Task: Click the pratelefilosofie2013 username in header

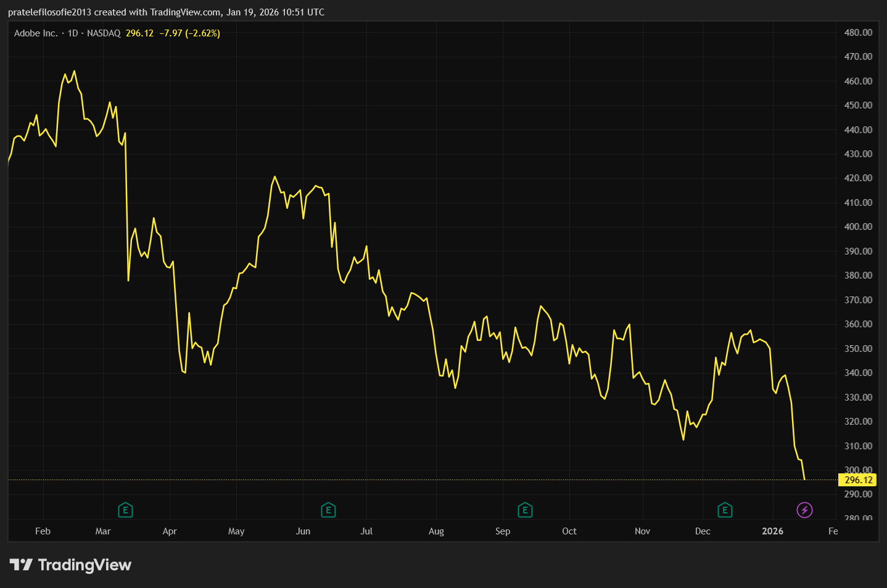Action: (49, 12)
